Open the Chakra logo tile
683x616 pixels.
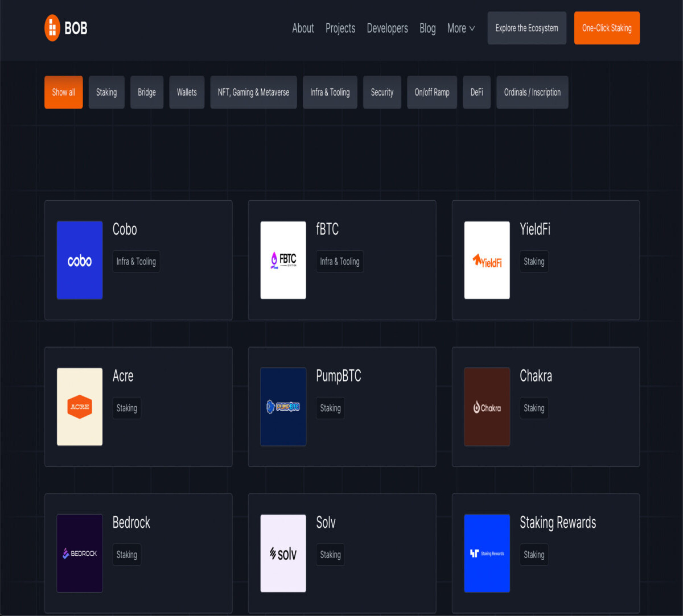pos(487,407)
